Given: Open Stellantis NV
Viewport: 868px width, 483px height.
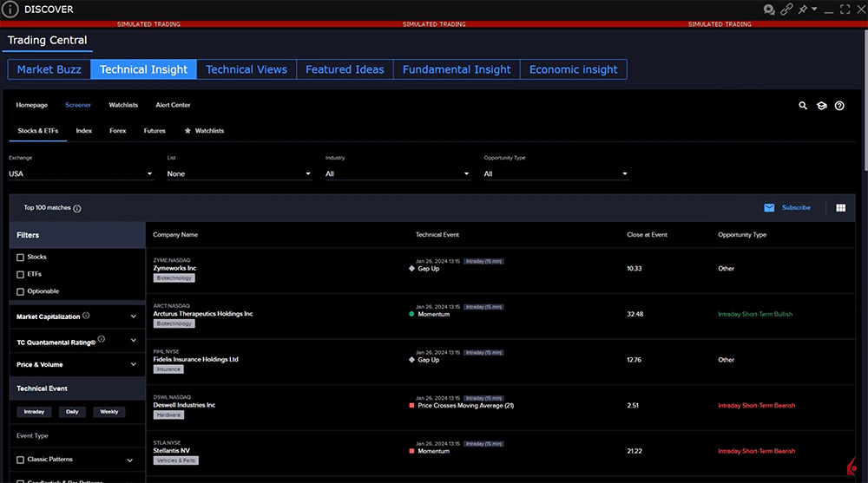Looking at the screenshot, I should pos(171,450).
